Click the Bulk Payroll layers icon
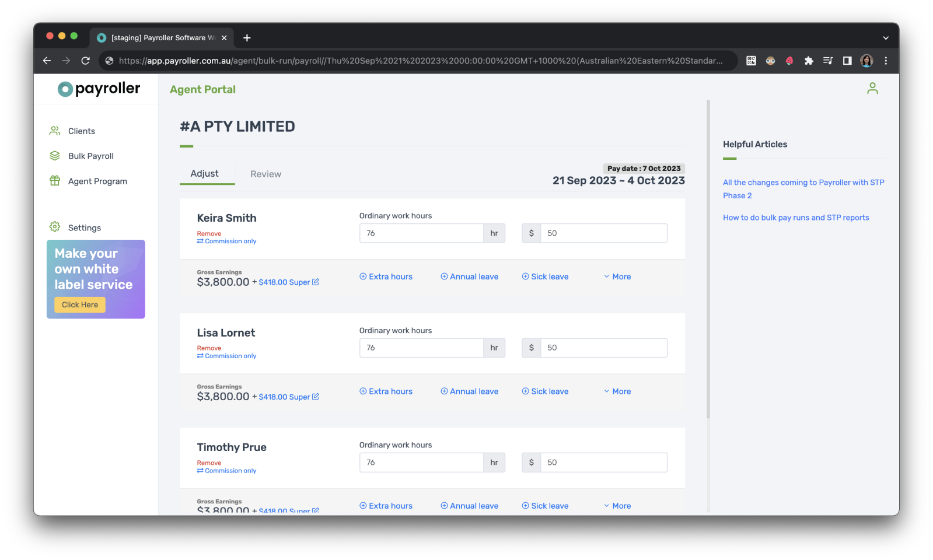The image size is (933, 560). pos(55,156)
